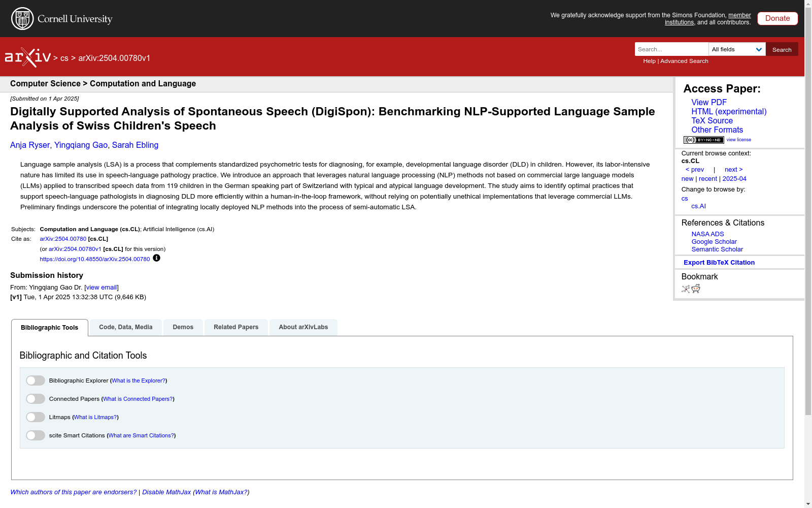Click the Cornell University logo
Screen dimensions: 812x508
click(x=62, y=19)
